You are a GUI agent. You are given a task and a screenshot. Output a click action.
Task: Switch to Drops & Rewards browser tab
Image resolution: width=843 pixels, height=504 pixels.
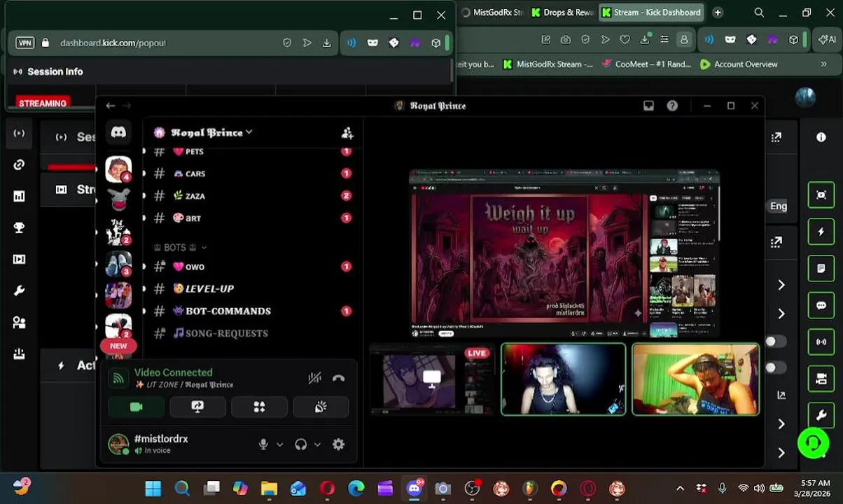pyautogui.click(x=562, y=13)
